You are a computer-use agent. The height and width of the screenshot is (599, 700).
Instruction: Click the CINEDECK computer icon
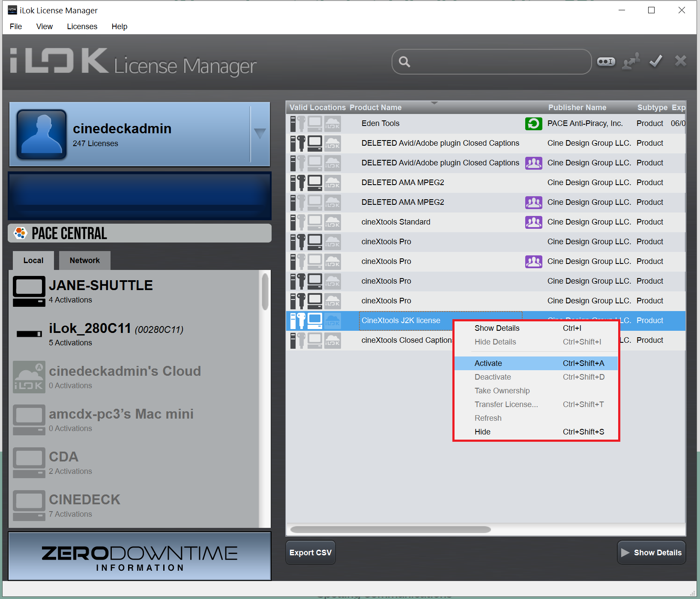[x=29, y=506]
